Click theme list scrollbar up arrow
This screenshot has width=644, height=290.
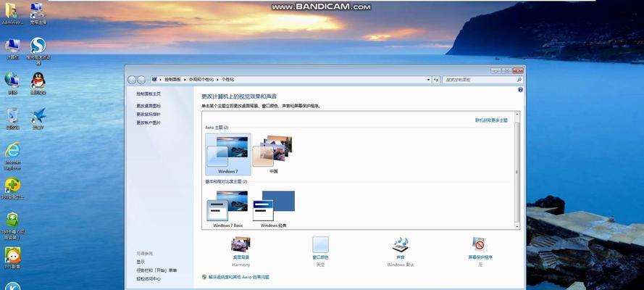tap(517, 115)
